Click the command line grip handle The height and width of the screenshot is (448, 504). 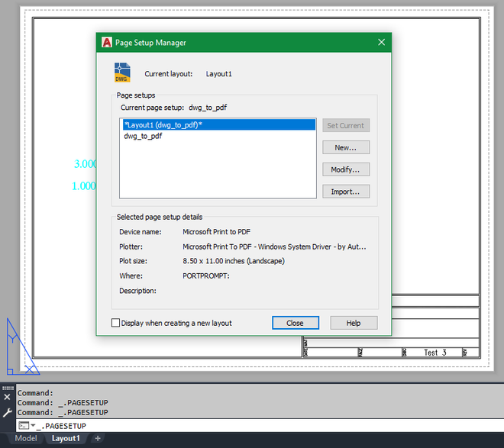8,388
